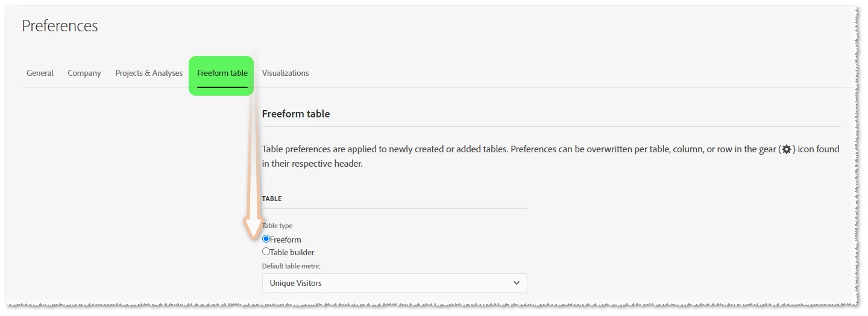Click the Preferences page title
Viewport: 868px width, 316px height.
(60, 26)
